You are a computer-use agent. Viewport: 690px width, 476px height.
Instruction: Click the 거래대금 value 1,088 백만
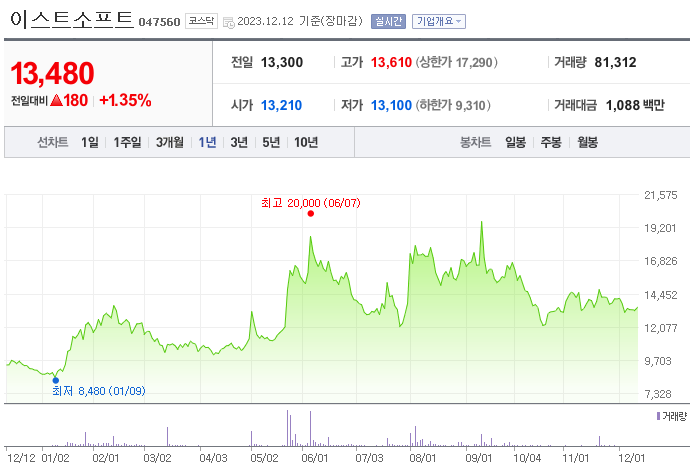[x=635, y=105]
